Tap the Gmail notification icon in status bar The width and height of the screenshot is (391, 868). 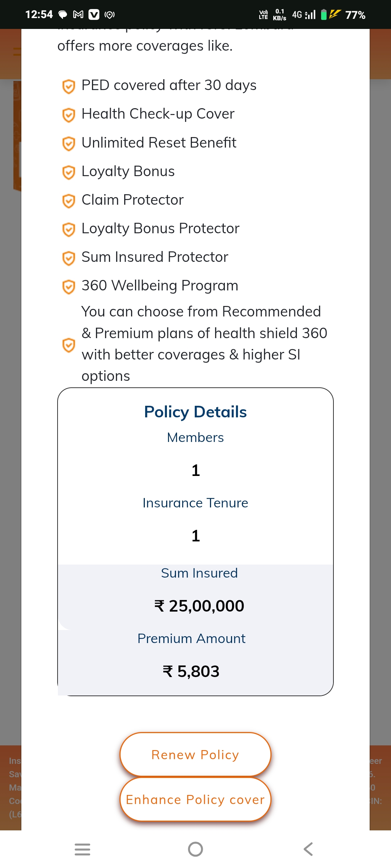click(78, 14)
